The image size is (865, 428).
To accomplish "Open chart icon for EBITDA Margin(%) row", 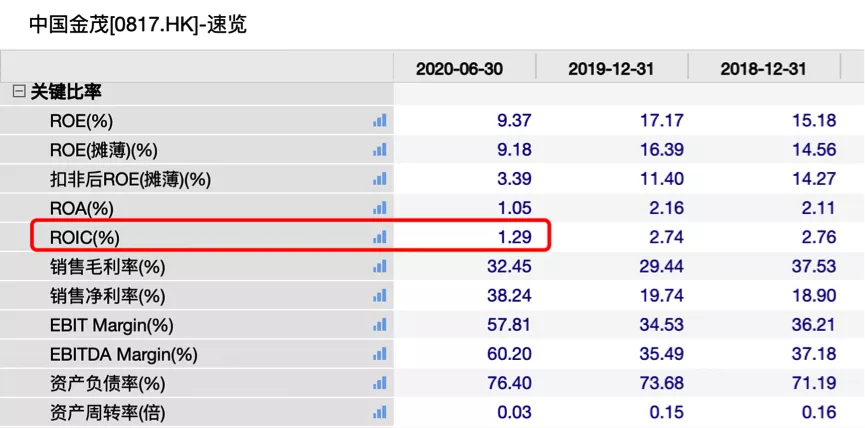I will (380, 354).
